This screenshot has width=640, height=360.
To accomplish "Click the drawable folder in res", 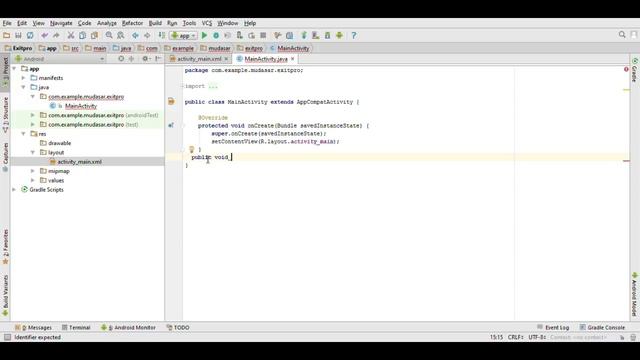I will (x=60, y=143).
